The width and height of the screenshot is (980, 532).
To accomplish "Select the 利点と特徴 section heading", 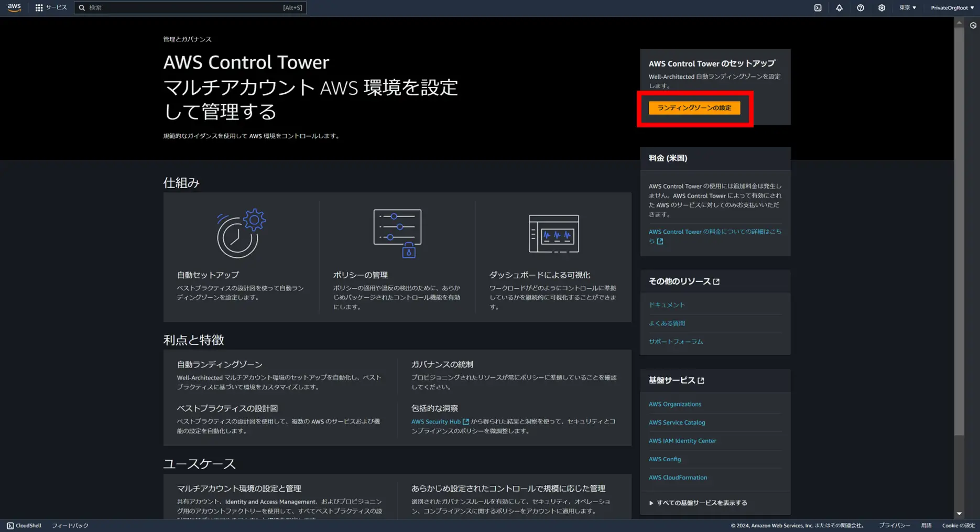I will tap(193, 340).
